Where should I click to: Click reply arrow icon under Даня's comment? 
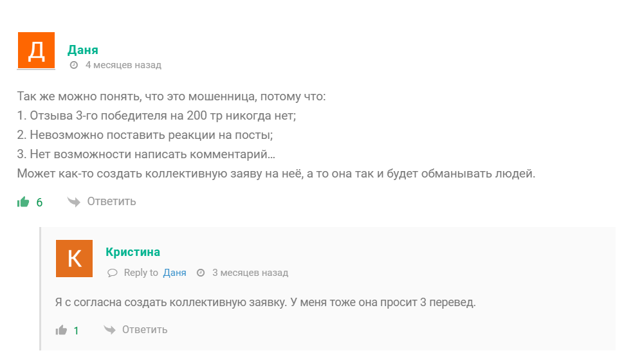pyautogui.click(x=74, y=201)
